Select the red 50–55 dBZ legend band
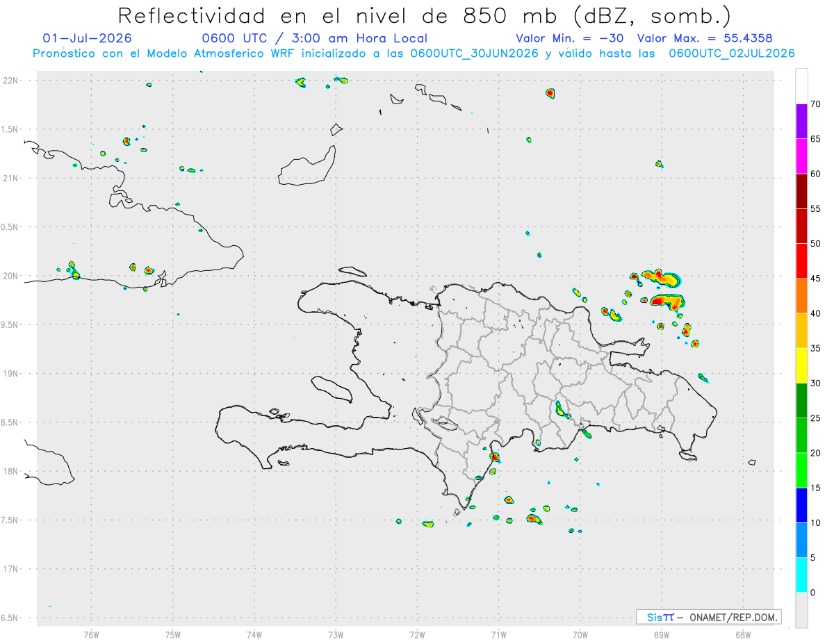Screen dimensions: 834x644 [x=801, y=226]
